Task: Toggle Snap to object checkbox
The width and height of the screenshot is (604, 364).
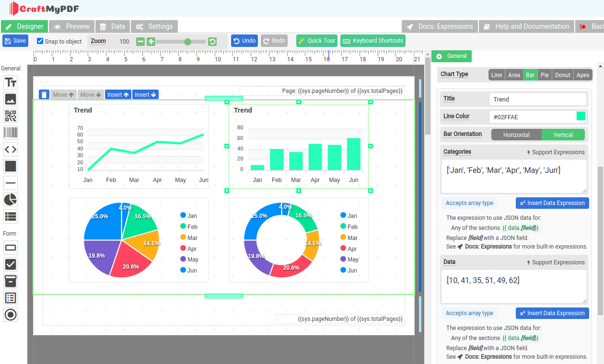Action: point(40,41)
